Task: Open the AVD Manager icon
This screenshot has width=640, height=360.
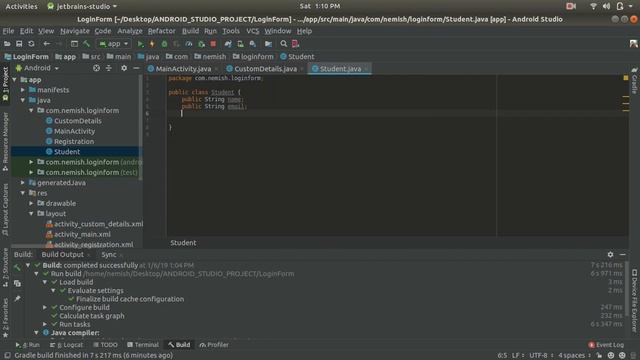Action: 240,44
